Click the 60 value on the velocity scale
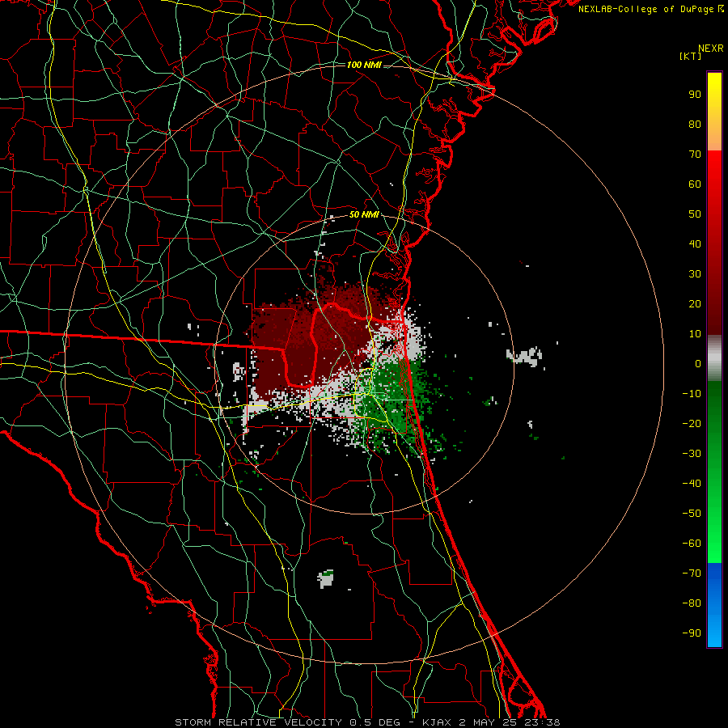Screen dimensions: 728x728 [x=695, y=184]
